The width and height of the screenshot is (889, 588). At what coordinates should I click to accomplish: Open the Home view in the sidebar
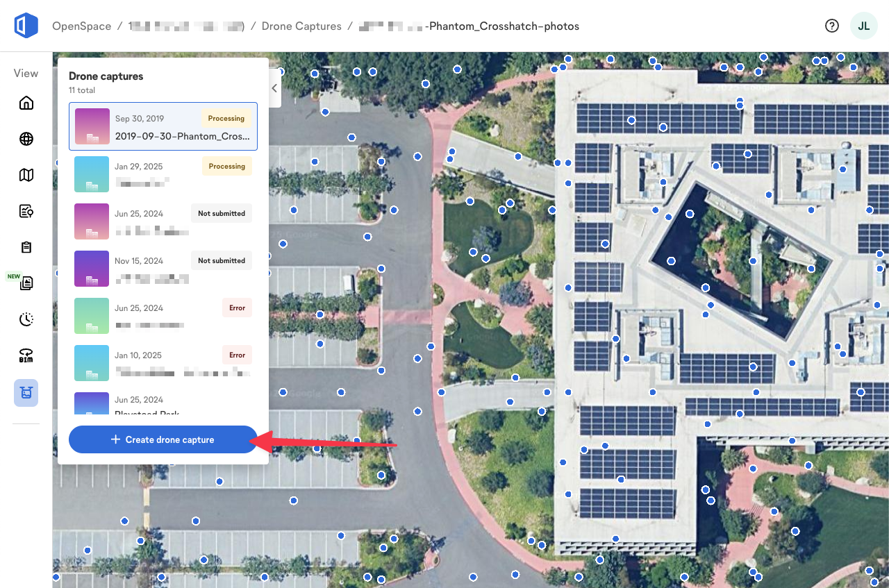tap(26, 102)
